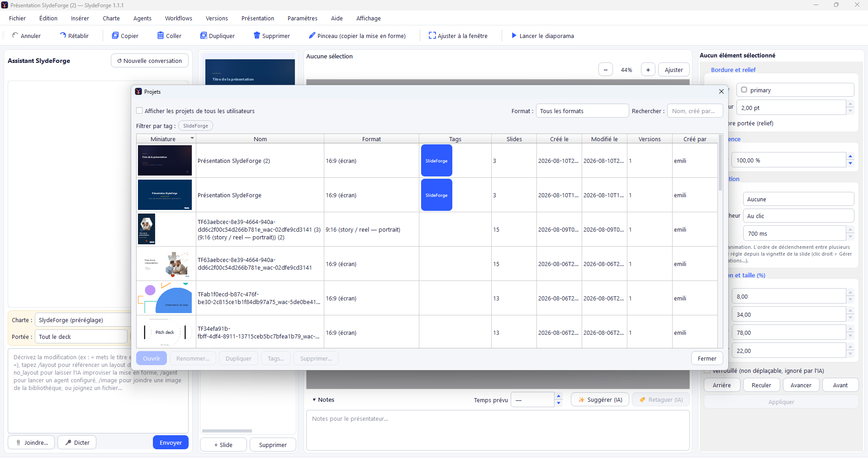Open the Insérer menu
The width and height of the screenshot is (868, 466).
pyautogui.click(x=80, y=18)
